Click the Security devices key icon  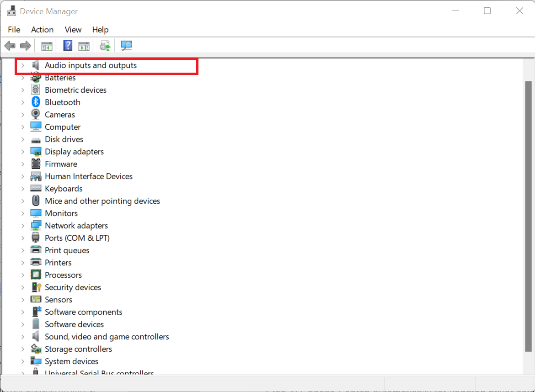click(x=36, y=287)
